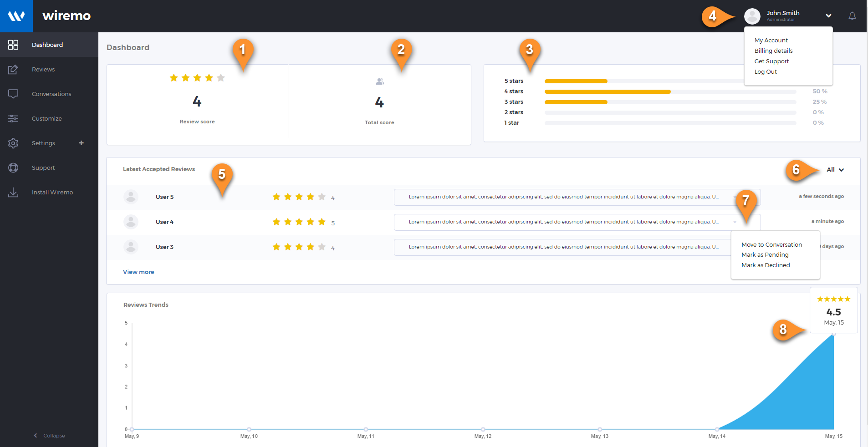Choose Get Support in the user menu
Image resolution: width=868 pixels, height=447 pixels.
[x=771, y=61]
